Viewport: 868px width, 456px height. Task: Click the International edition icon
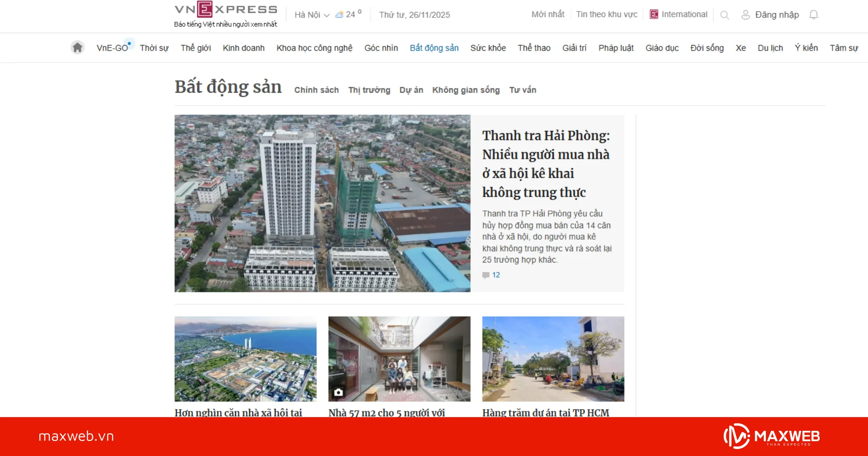pyautogui.click(x=654, y=14)
